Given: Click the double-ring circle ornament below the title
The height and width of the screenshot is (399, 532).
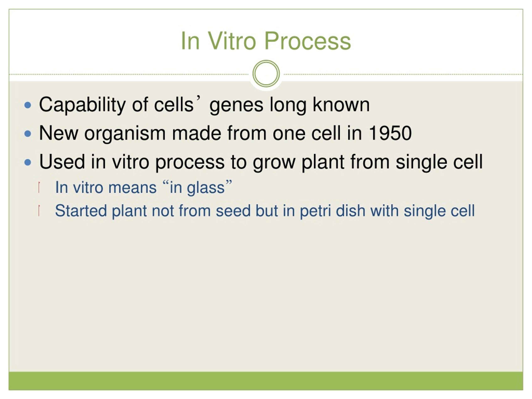Looking at the screenshot, I should click(x=266, y=74).
